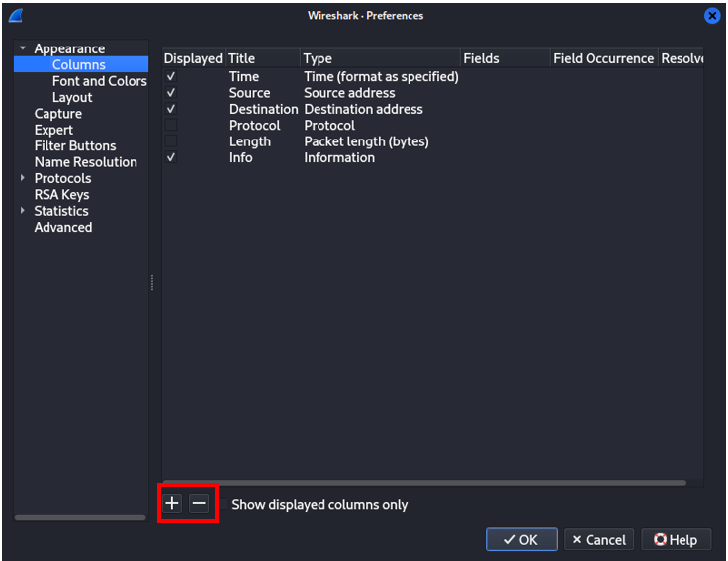The image size is (728, 561).
Task: Uncheck the Destination column Displayed checkbox
Action: [171, 109]
